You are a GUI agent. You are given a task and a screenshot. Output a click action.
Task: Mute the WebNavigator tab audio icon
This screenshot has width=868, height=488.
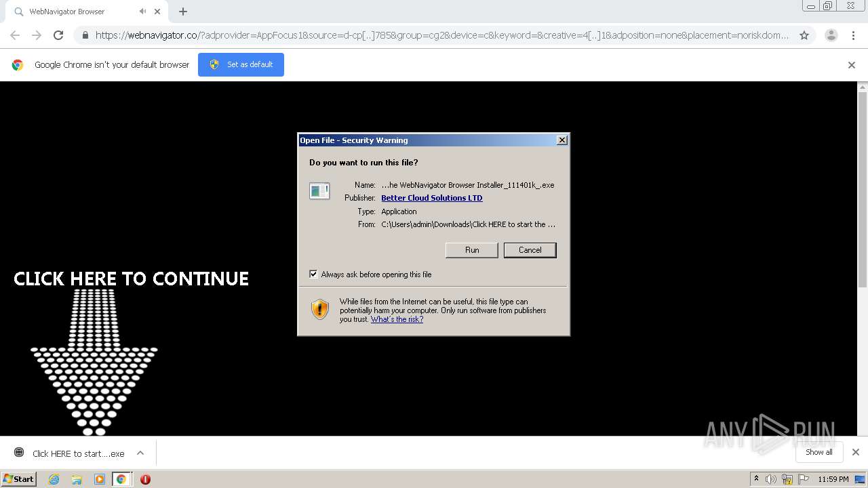click(142, 12)
